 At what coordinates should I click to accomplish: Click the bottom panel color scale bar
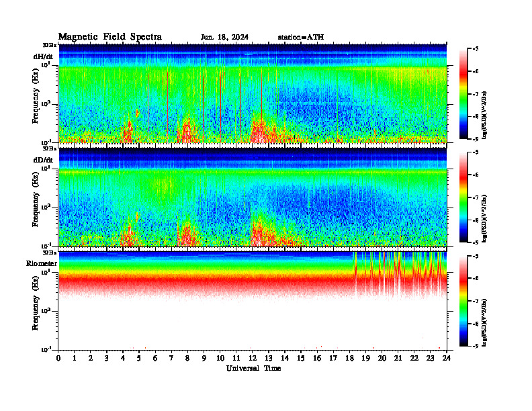point(463,301)
